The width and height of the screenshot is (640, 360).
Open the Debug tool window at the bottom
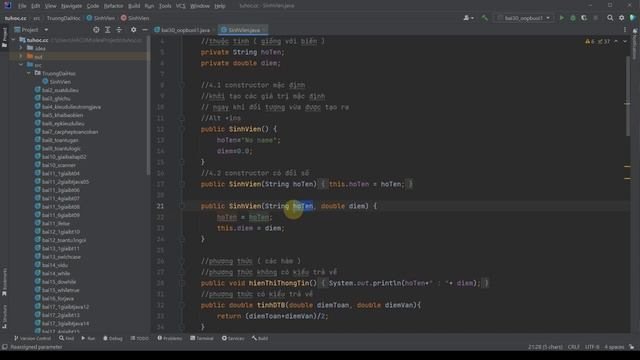(113, 338)
